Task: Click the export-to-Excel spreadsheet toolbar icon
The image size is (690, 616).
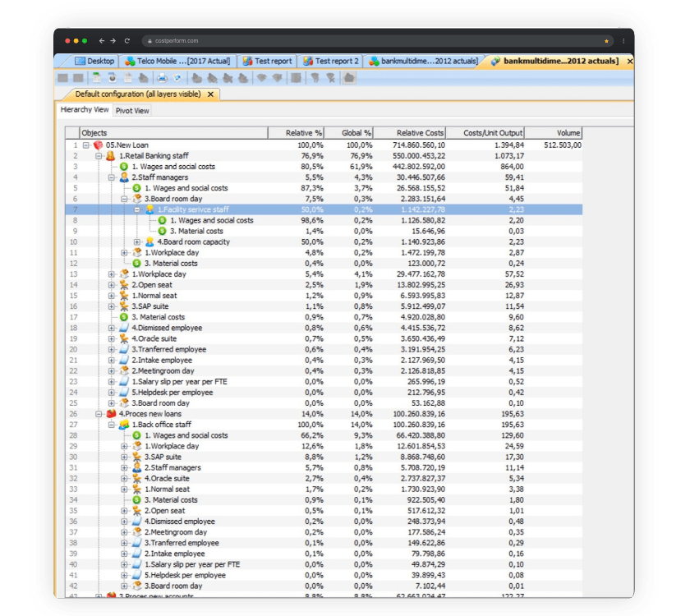Action: pyautogui.click(x=96, y=78)
